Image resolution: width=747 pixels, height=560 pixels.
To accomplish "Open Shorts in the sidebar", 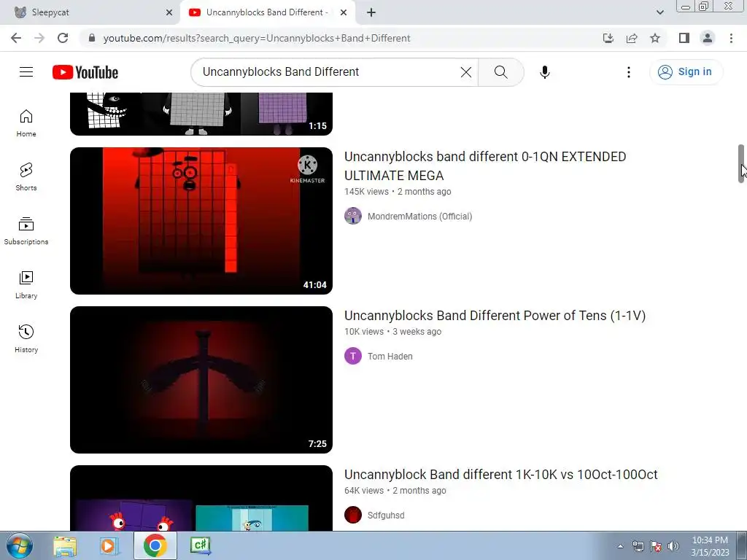I will click(x=26, y=177).
